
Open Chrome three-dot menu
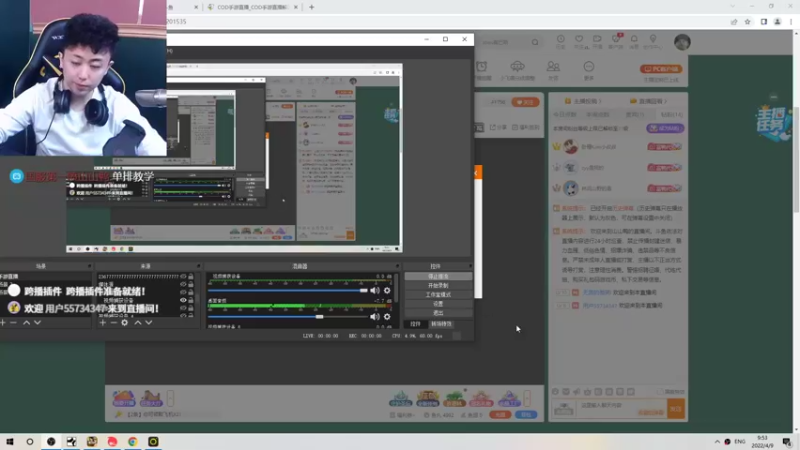point(791,21)
